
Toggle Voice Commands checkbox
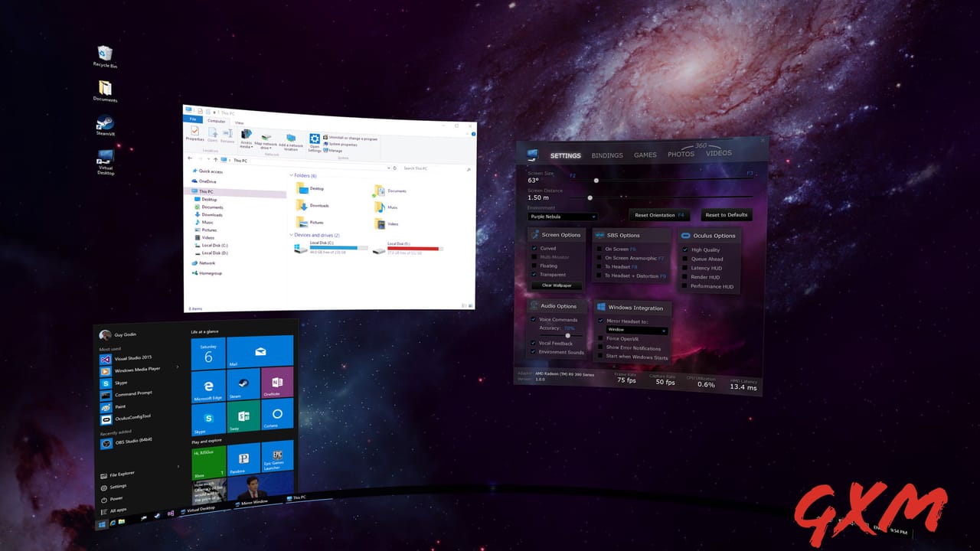pos(534,319)
